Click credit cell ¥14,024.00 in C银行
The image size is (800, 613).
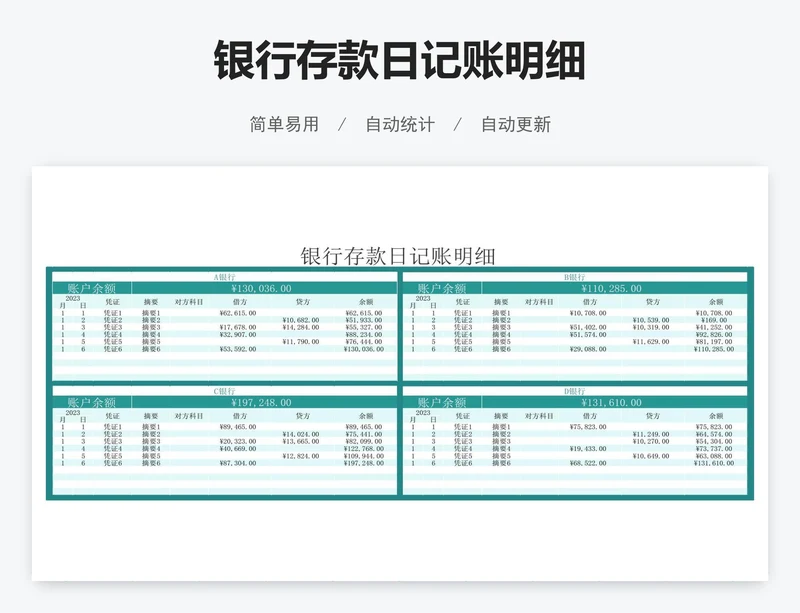point(301,434)
